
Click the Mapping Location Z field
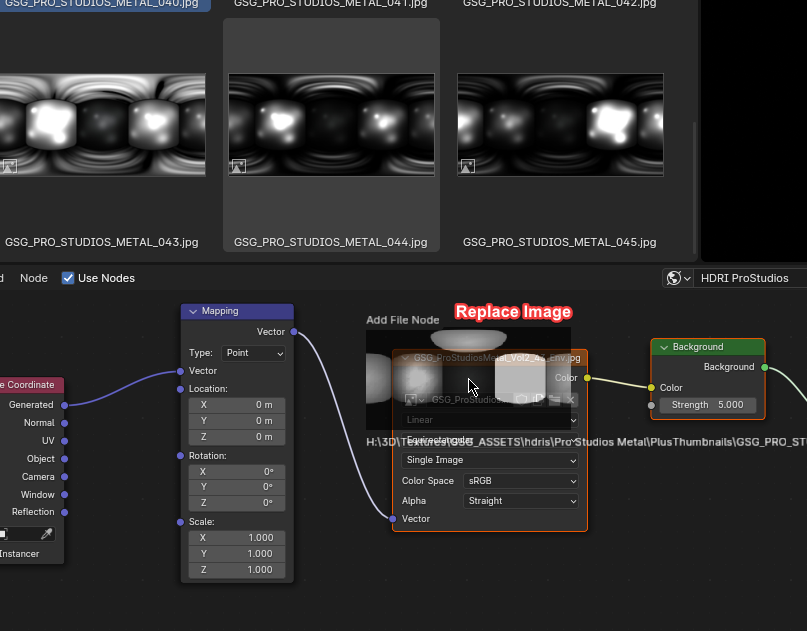pos(237,437)
